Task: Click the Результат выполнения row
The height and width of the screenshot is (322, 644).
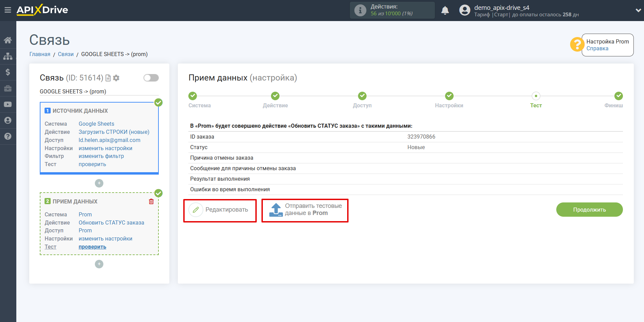Action: click(406, 179)
